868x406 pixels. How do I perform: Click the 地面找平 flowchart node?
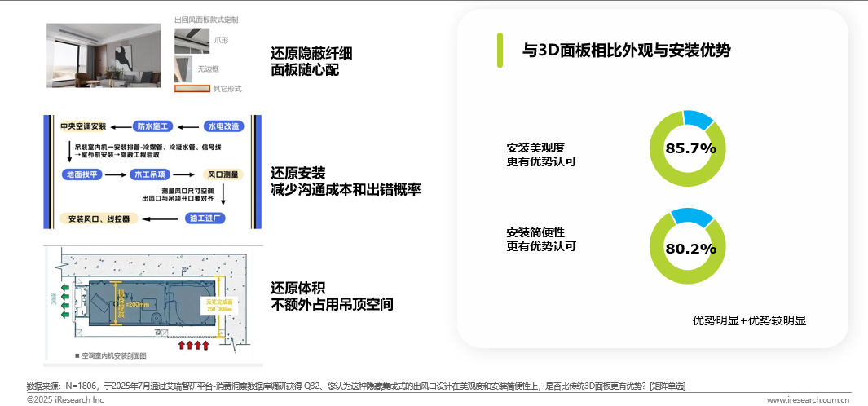[82, 174]
